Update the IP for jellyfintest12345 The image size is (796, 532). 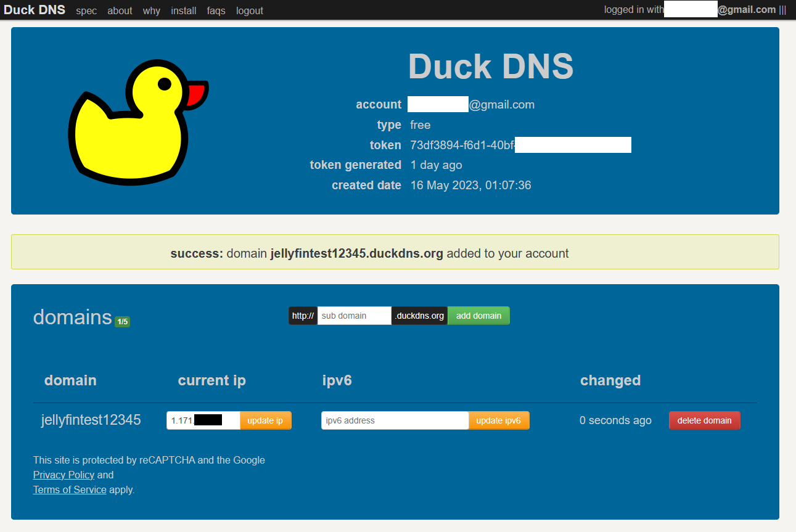pos(266,420)
